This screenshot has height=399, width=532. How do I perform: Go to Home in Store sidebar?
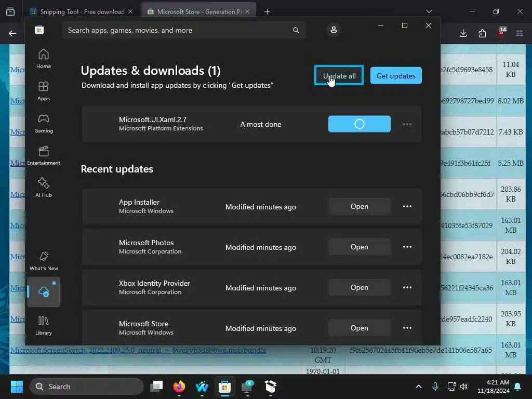[44, 59]
